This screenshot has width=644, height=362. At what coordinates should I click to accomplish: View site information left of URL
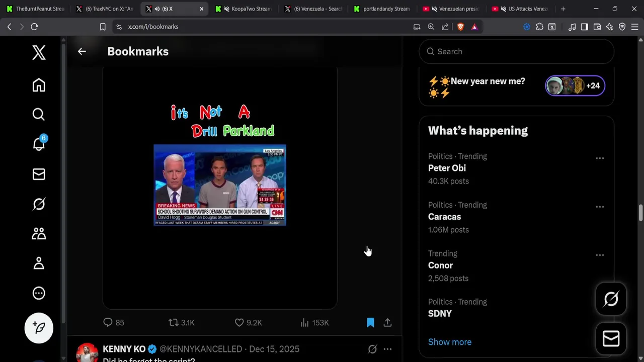(x=119, y=27)
